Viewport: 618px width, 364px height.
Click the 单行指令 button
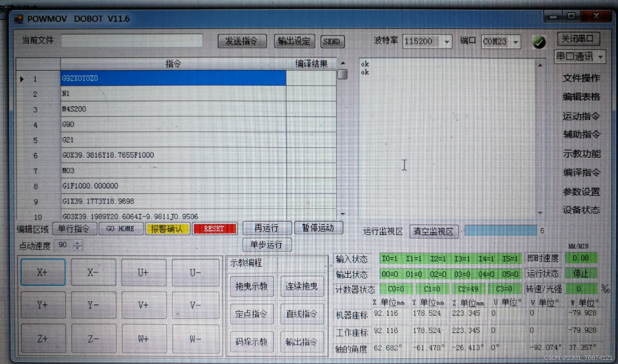74,229
